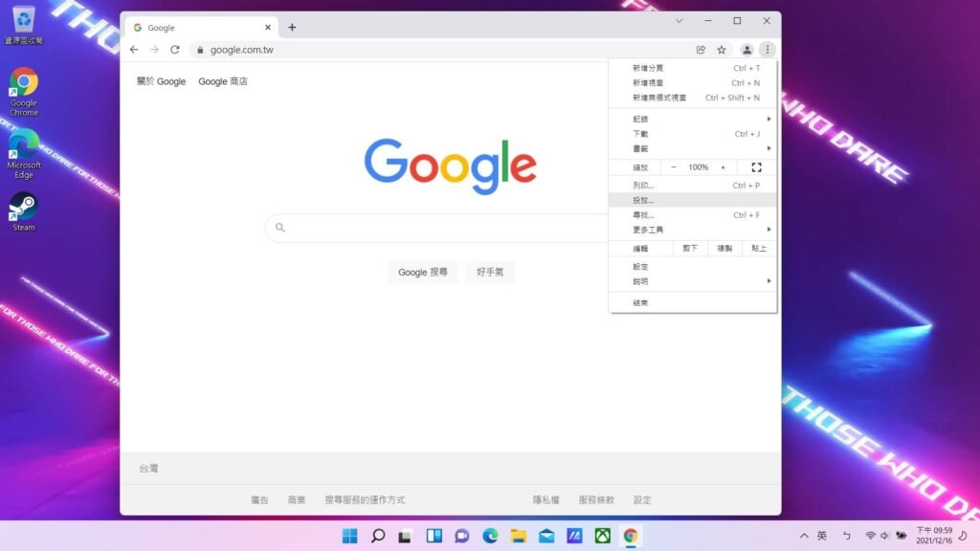Select the Steam desktop shortcut

click(24, 212)
